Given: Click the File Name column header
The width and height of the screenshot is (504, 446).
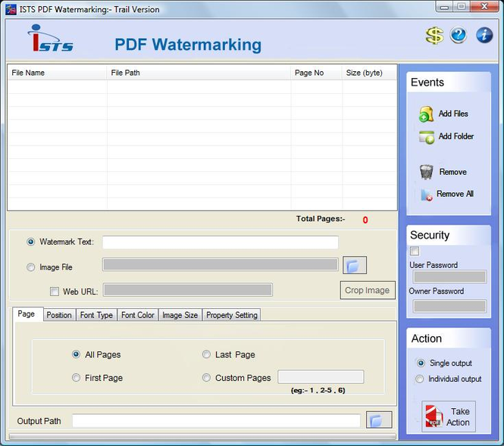Looking at the screenshot, I should coord(57,73).
